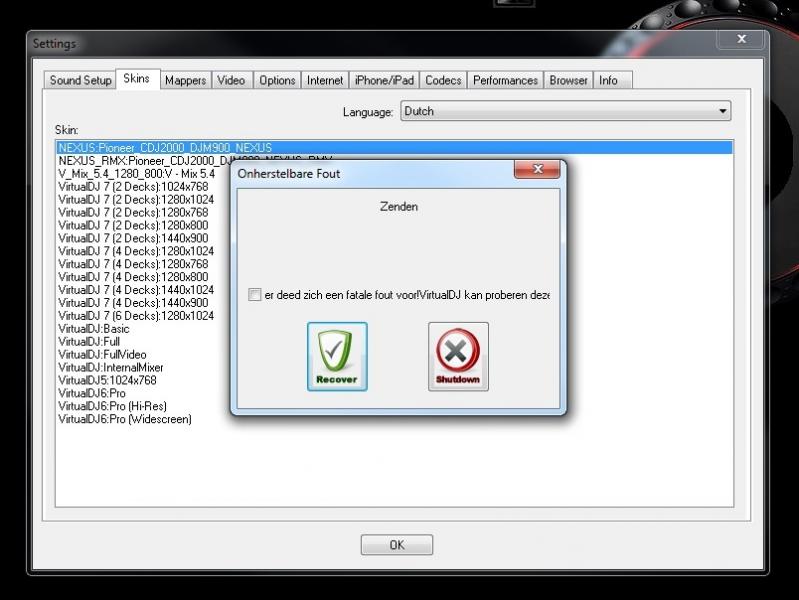The image size is (799, 600).
Task: Close the Settings window
Action: pos(742,39)
